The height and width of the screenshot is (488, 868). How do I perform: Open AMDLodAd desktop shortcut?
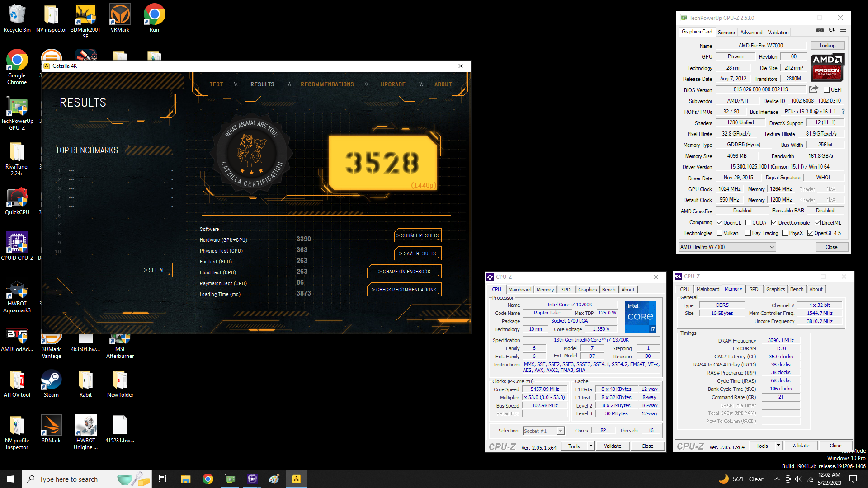(17, 340)
